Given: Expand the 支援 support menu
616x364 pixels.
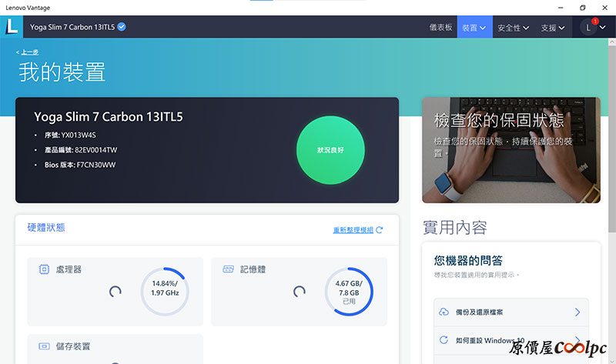Looking at the screenshot, I should 553,28.
